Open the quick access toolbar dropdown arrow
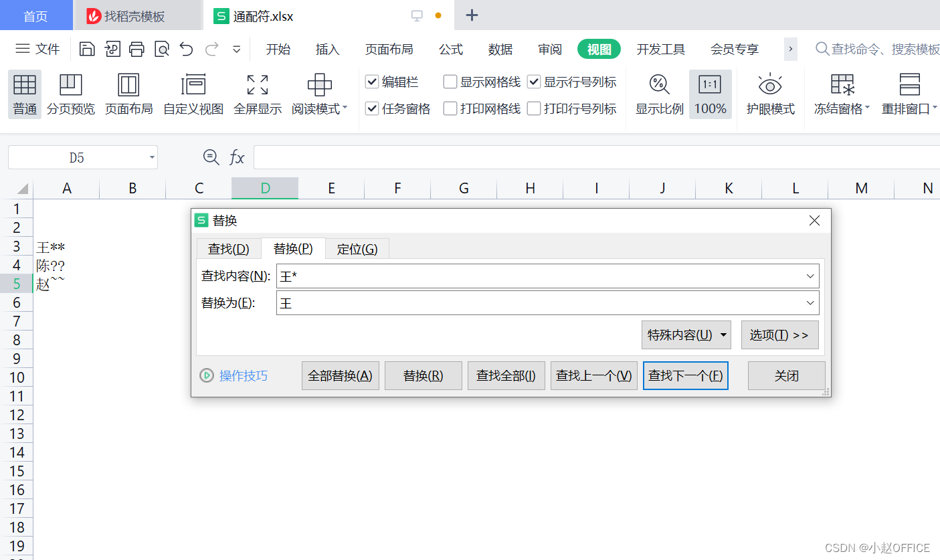 236,49
